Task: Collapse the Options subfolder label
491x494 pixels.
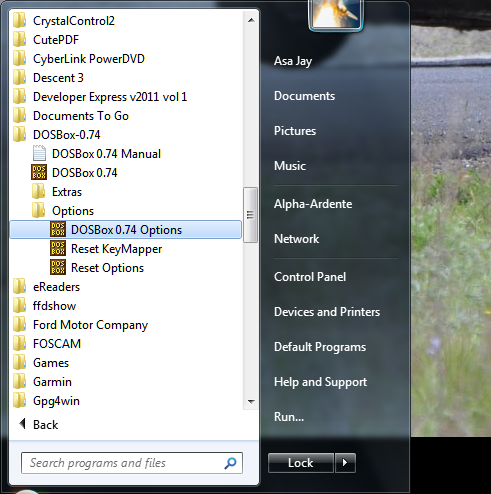Action: pos(73,211)
